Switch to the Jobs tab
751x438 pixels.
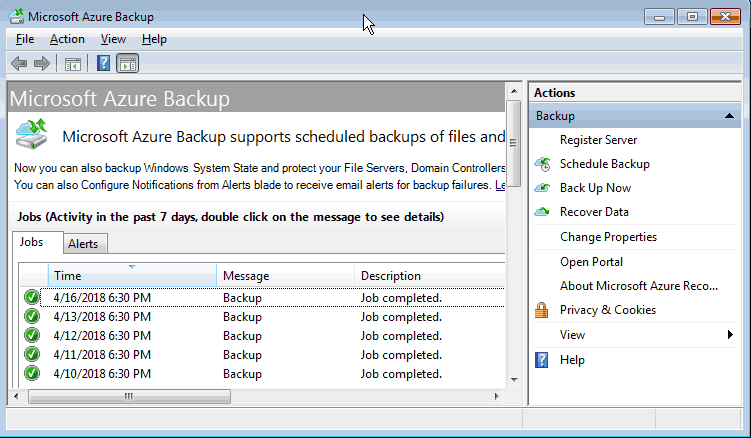pos(38,242)
